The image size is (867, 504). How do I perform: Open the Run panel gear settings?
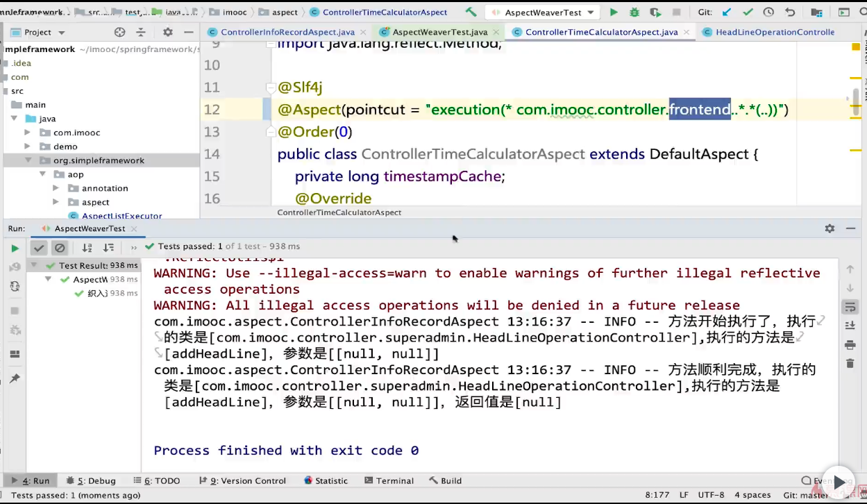point(830,228)
